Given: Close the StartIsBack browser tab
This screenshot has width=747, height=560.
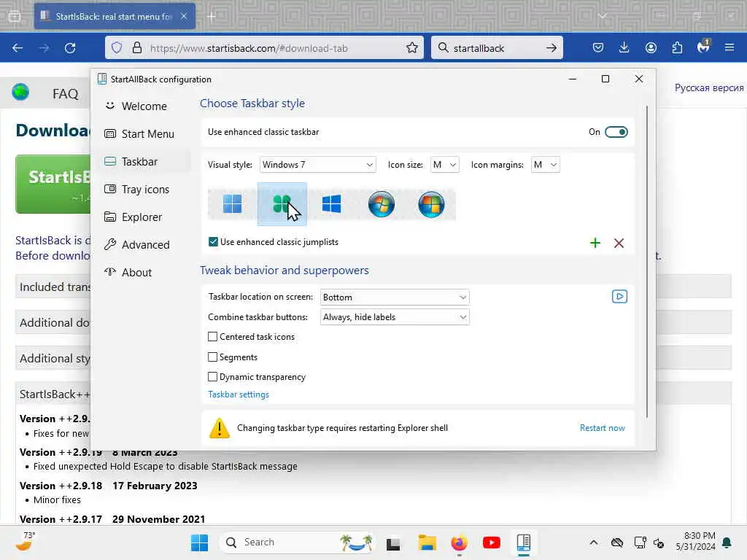Looking at the screenshot, I should 184,16.
